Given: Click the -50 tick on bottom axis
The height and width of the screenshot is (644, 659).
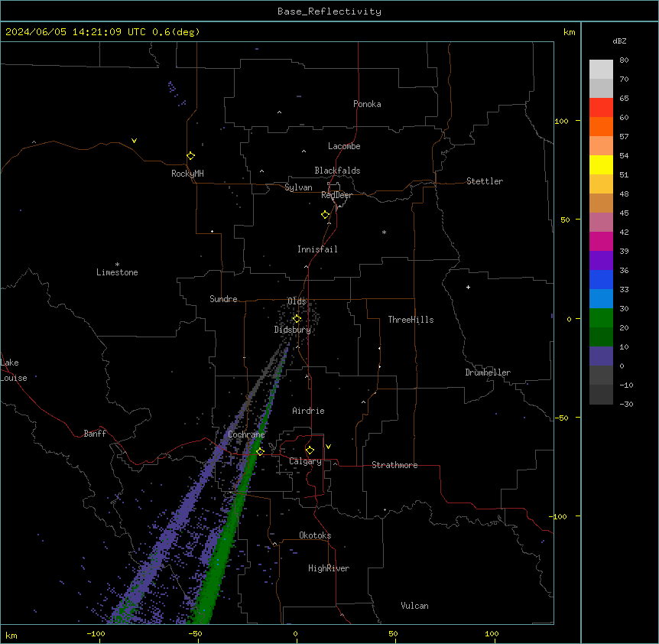Looking at the screenshot, I should point(195,633).
